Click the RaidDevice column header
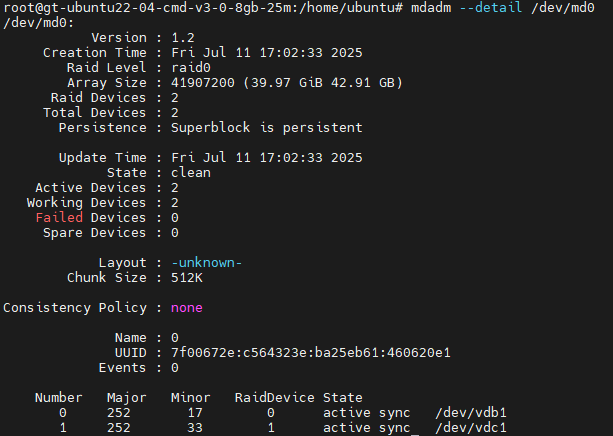The height and width of the screenshot is (436, 613). [274, 398]
